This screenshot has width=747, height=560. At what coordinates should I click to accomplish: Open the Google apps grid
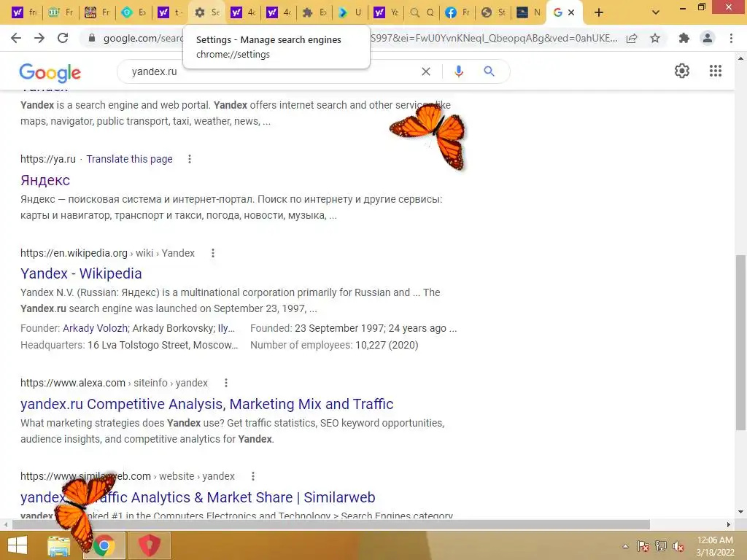(716, 71)
